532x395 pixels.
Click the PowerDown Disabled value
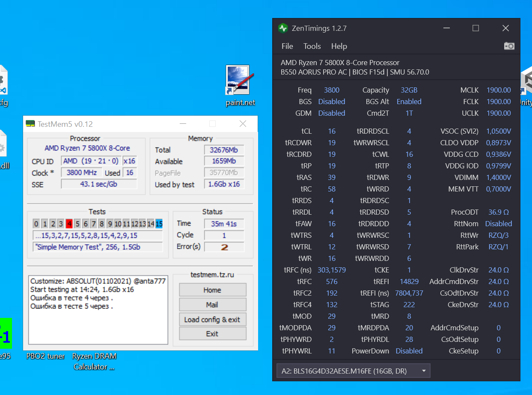point(409,351)
